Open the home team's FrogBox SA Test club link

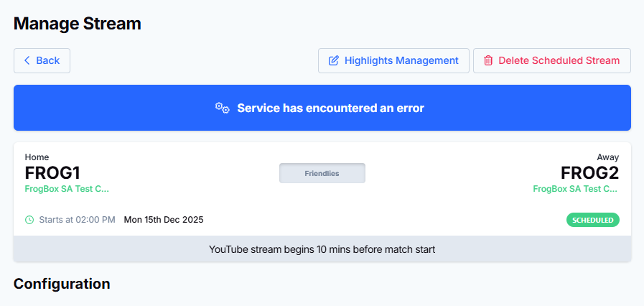pos(67,189)
